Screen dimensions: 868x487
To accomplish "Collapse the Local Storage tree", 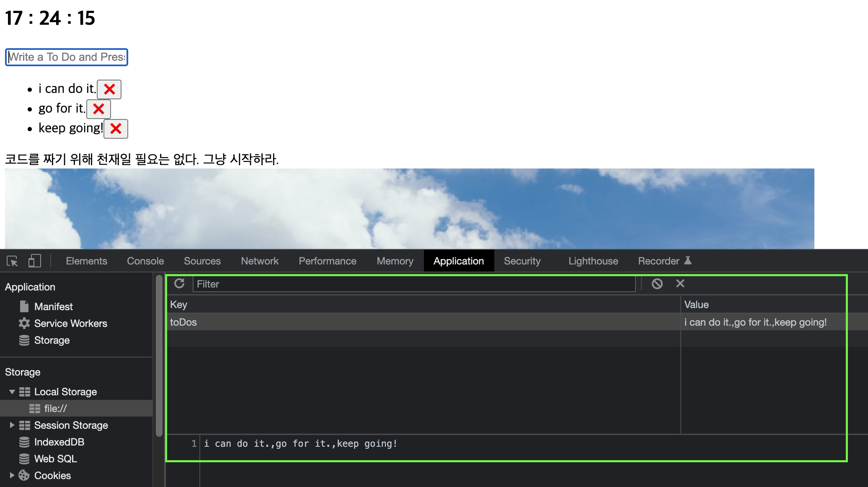I will pos(12,392).
